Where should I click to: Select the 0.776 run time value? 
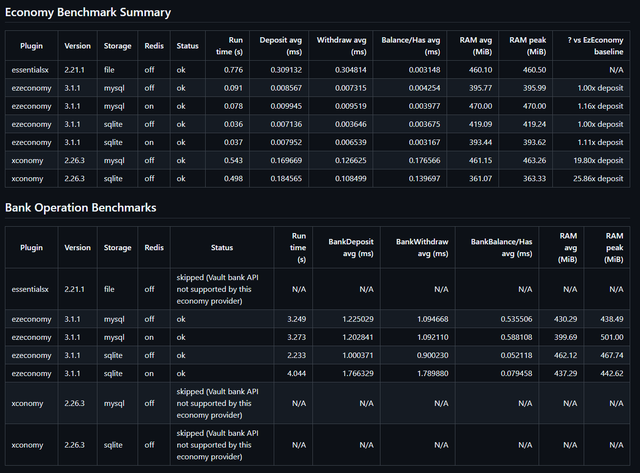[233, 70]
